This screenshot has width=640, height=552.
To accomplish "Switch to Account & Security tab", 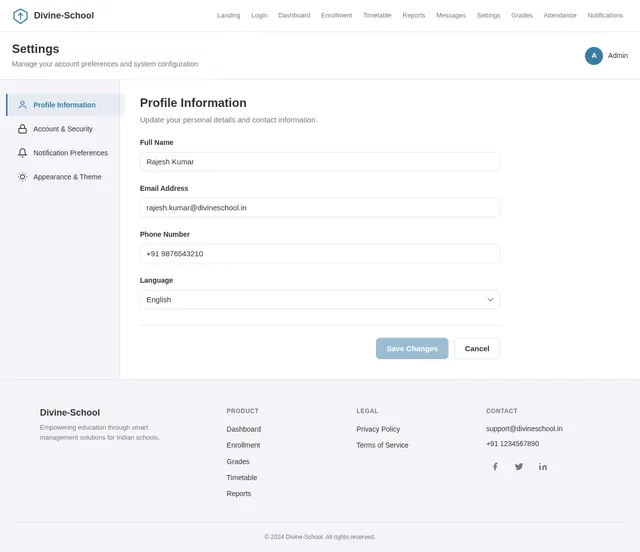I will (65, 129).
